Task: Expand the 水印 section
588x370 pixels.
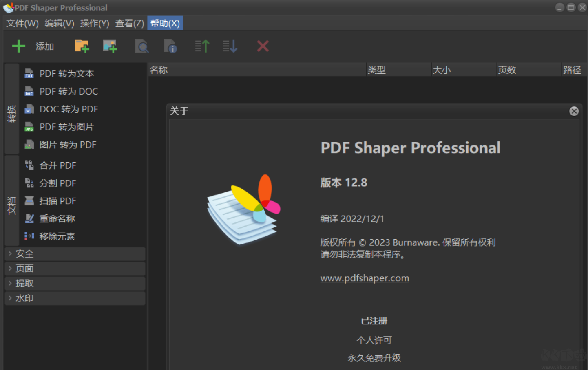Action: tap(24, 298)
